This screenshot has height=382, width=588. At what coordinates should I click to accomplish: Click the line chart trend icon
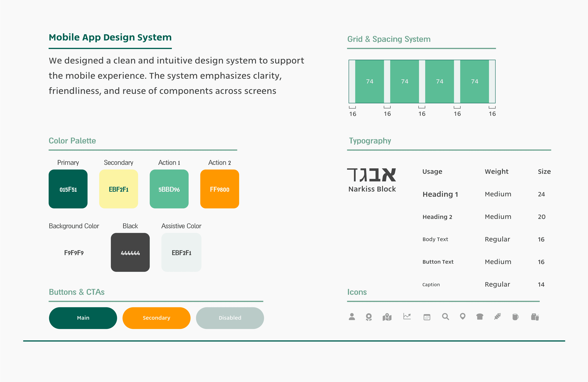pyautogui.click(x=407, y=316)
